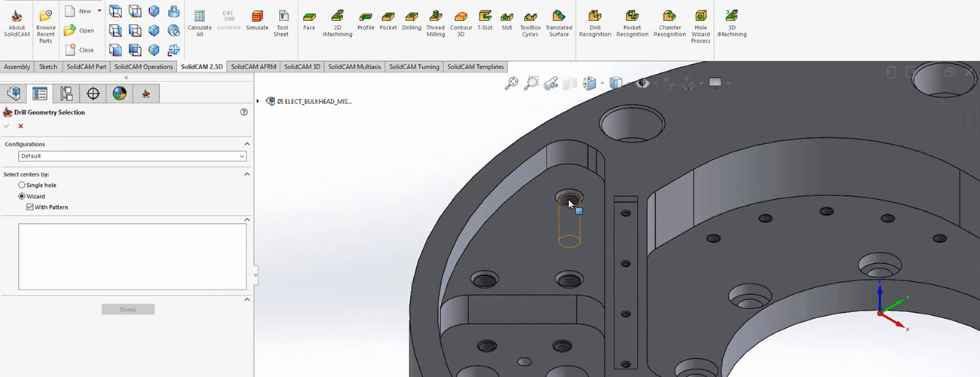
Task: Click Calculate All
Action: coord(200,23)
